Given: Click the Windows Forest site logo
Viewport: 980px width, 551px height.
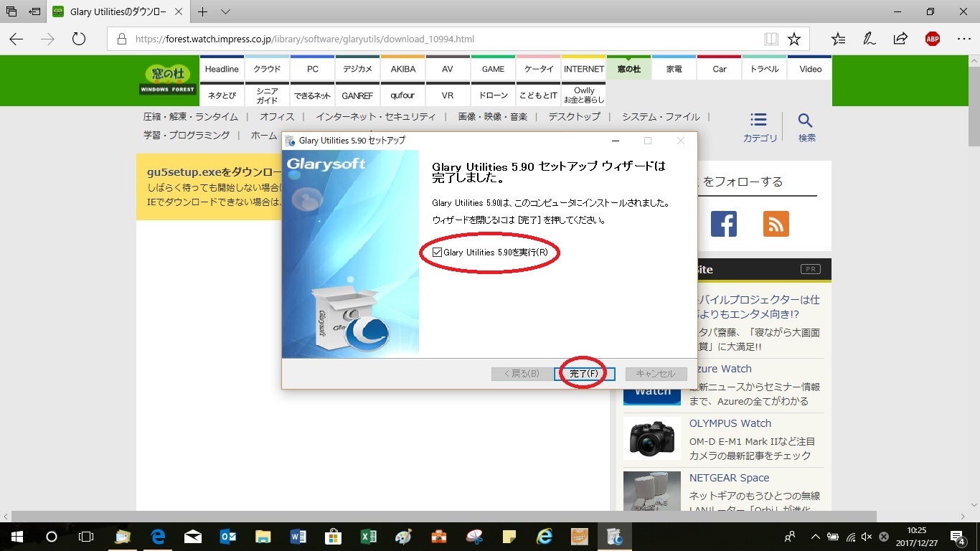Looking at the screenshot, I should coord(168,79).
